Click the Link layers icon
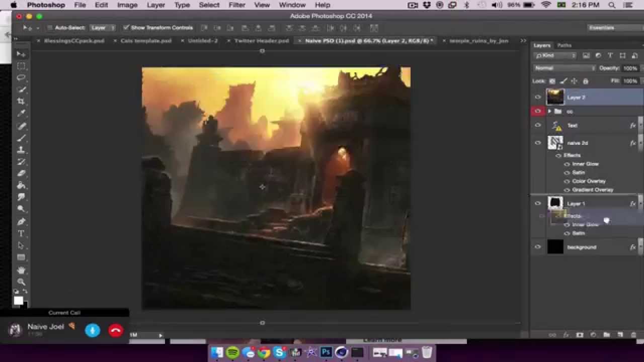Screen dimensions: 644x362 [552, 335]
